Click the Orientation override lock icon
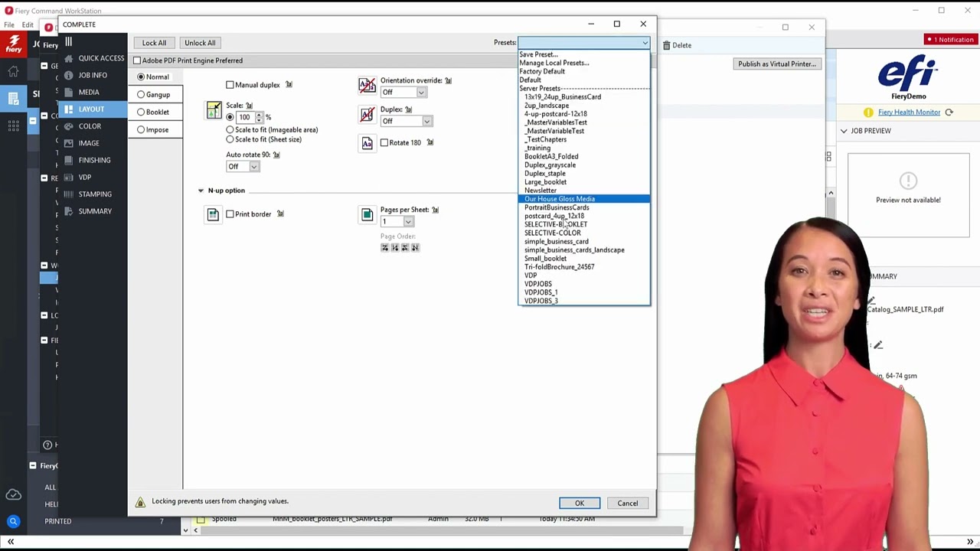The width and height of the screenshot is (980, 551). pyautogui.click(x=448, y=80)
